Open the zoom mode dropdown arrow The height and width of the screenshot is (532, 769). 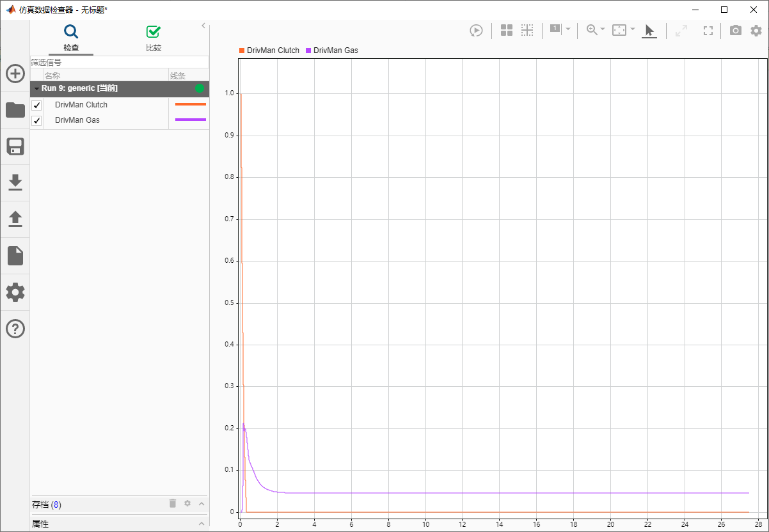click(603, 29)
